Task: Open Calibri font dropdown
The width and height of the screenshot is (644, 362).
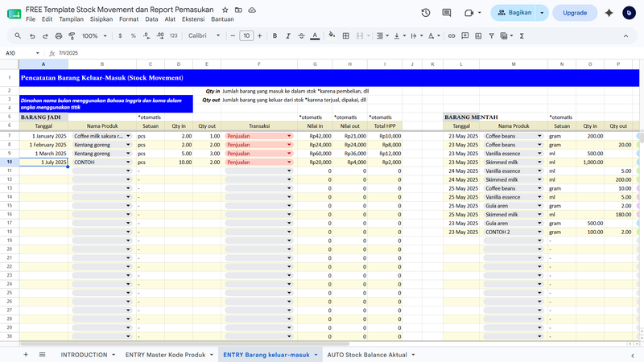Action: tap(204, 36)
